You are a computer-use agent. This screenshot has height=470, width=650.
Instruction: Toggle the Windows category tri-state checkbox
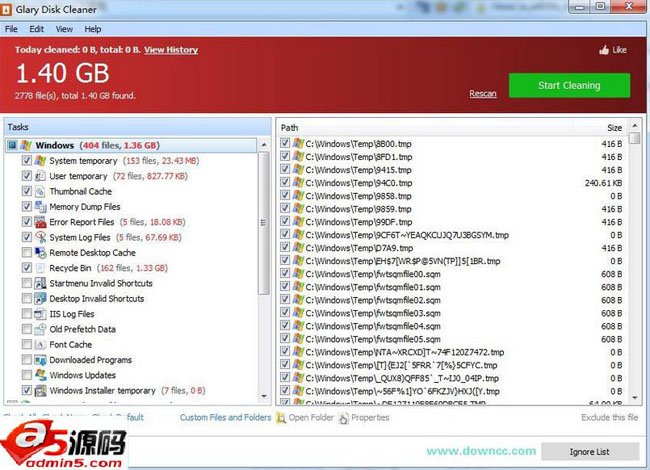point(12,145)
